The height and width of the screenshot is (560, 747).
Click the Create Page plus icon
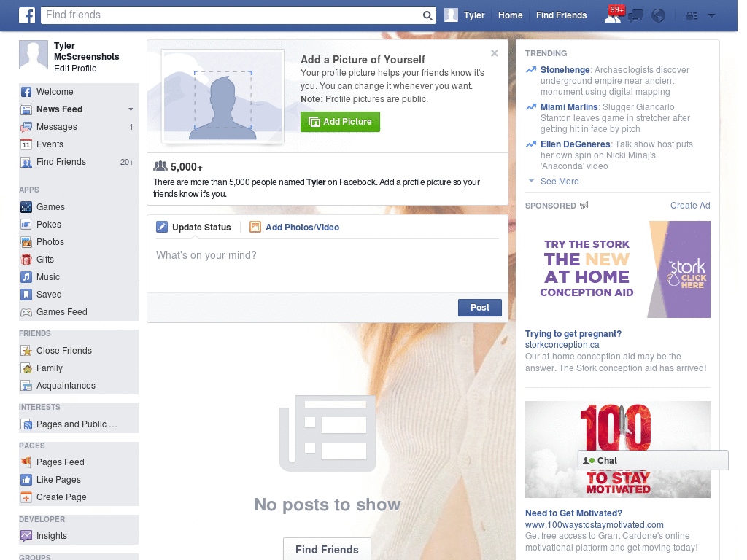(26, 497)
